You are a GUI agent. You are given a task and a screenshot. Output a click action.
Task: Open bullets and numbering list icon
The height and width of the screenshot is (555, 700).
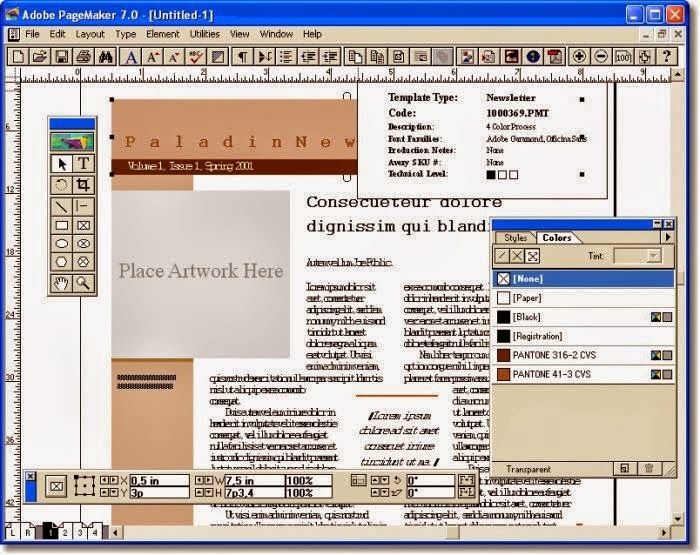click(286, 57)
